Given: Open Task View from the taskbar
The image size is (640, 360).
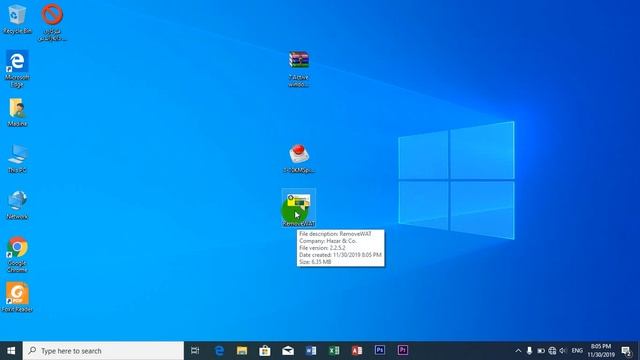Looking at the screenshot, I should click(x=195, y=351).
